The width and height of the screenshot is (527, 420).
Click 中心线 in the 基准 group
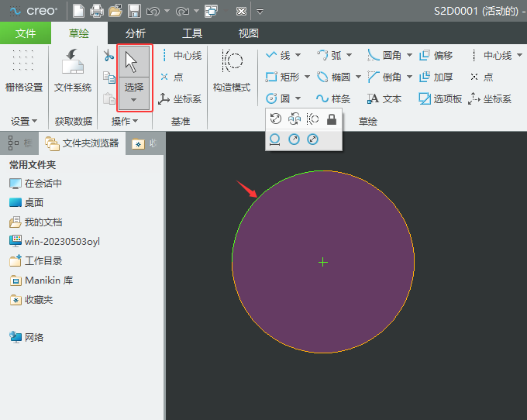(181, 56)
